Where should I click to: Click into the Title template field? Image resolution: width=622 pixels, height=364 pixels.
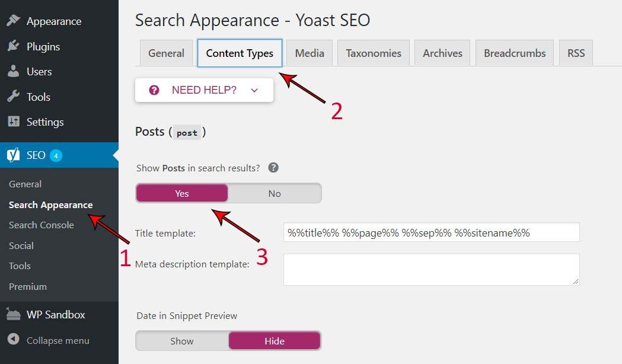coord(431,232)
